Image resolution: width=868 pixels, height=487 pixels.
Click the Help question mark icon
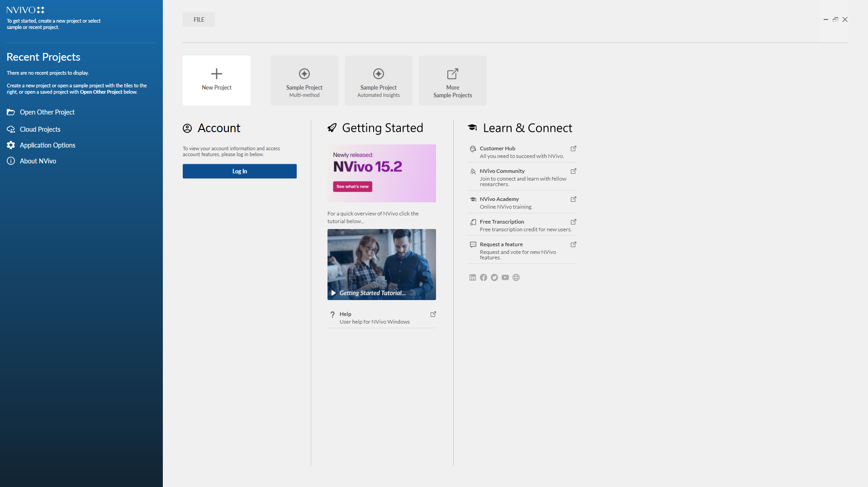(332, 315)
